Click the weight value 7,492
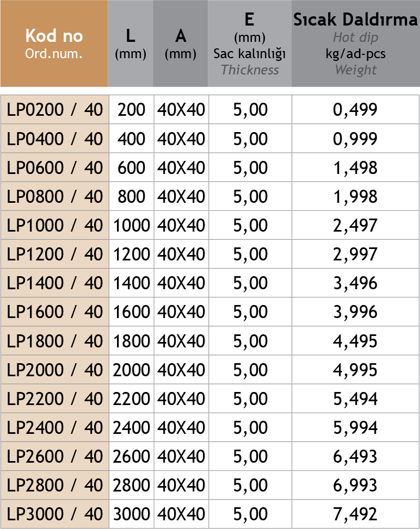The image size is (420, 529). pyautogui.click(x=355, y=514)
